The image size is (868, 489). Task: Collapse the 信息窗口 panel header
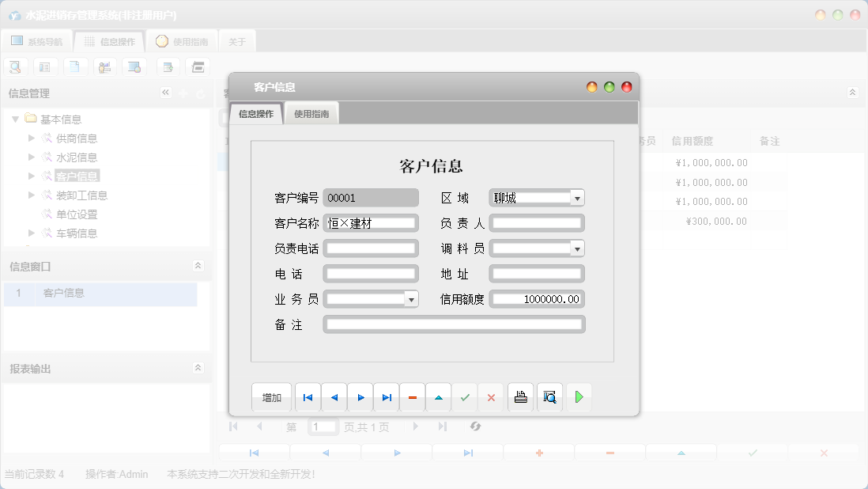click(200, 266)
